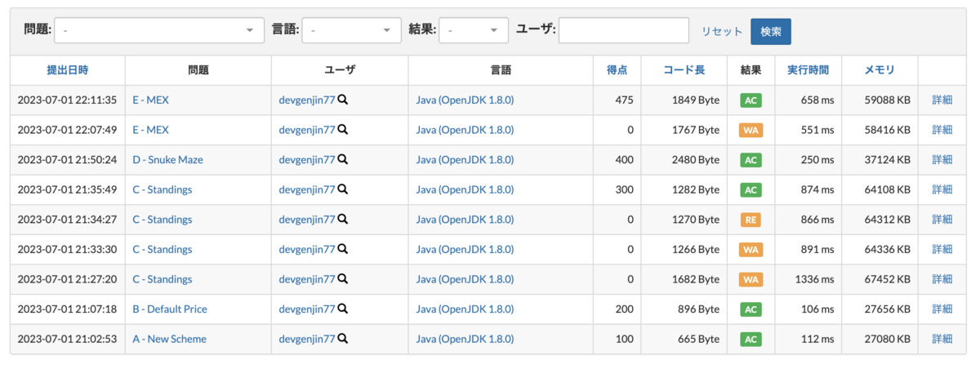This screenshot has width=980, height=369.
Task: Open 詳細 for A - New Scheme submission
Action: [942, 339]
